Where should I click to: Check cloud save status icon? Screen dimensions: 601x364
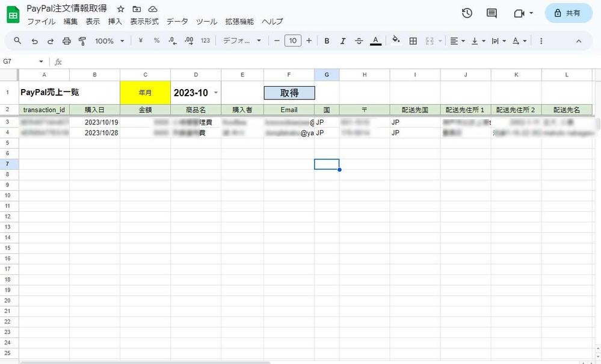pyautogui.click(x=153, y=9)
